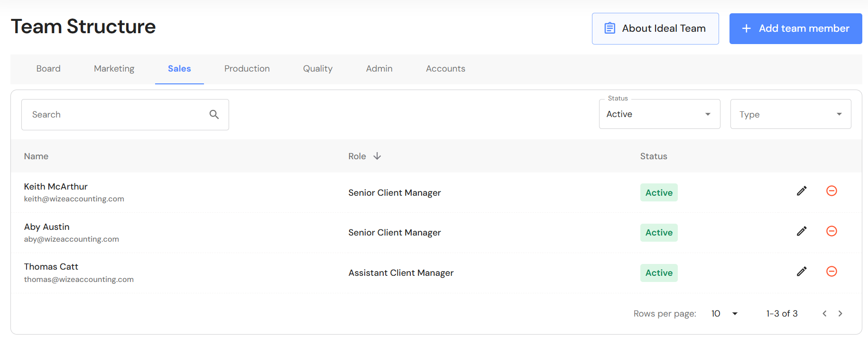The width and height of the screenshot is (868, 345).
Task: Click the search magnifier icon
Action: click(x=214, y=115)
